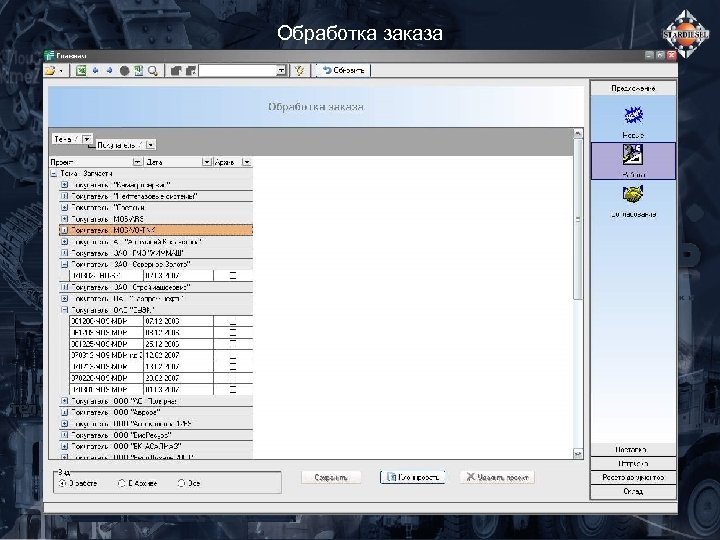Viewport: 720px width, 540px height.
Task: Open the Тема grouping chip dropdown
Action: 87,139
